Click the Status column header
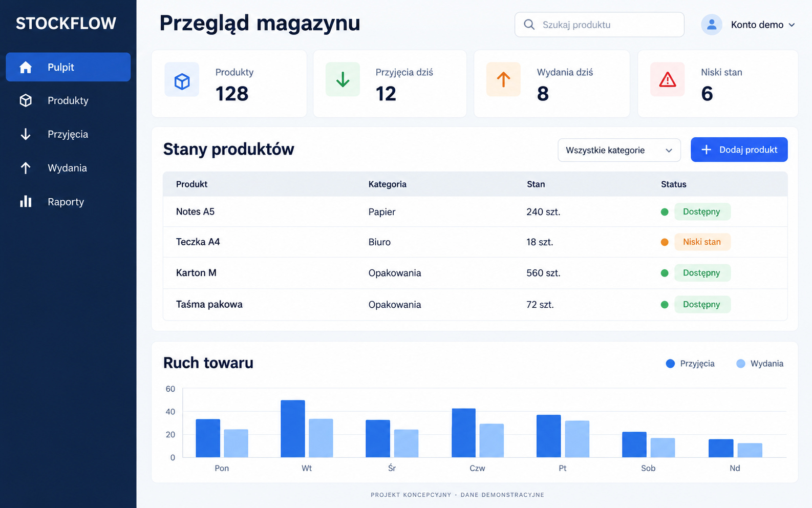Screen dimensions: 812x508 [x=674, y=184]
